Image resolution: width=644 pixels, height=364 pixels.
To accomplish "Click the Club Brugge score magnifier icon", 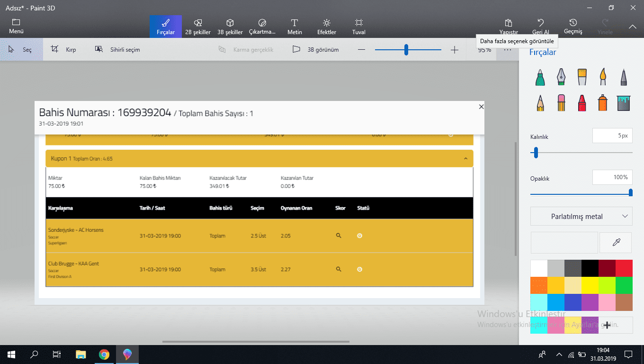I will 338,269.
